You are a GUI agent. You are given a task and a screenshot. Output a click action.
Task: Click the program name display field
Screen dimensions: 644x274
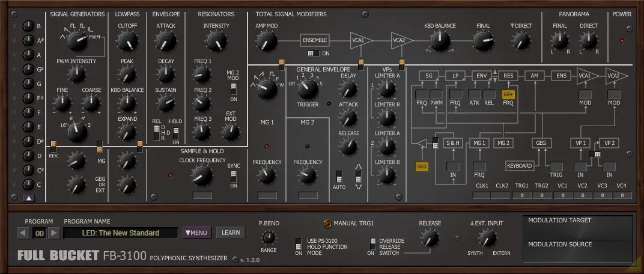(120, 233)
